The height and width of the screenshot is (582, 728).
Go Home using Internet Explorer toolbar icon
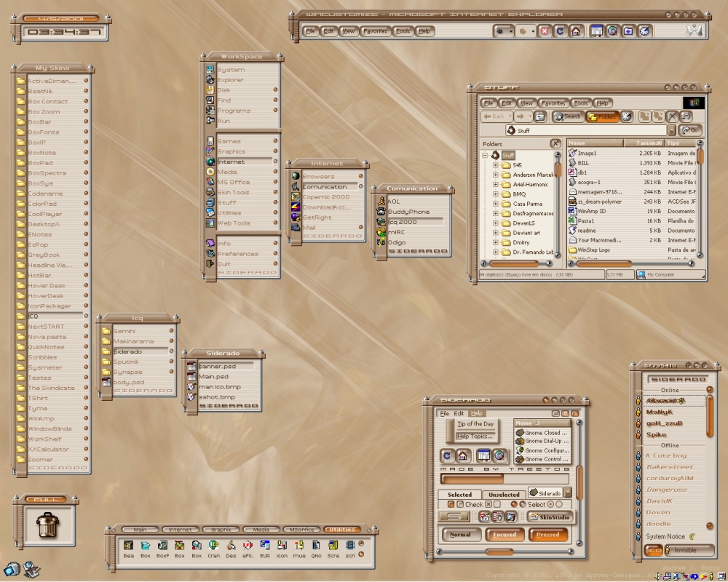[576, 31]
